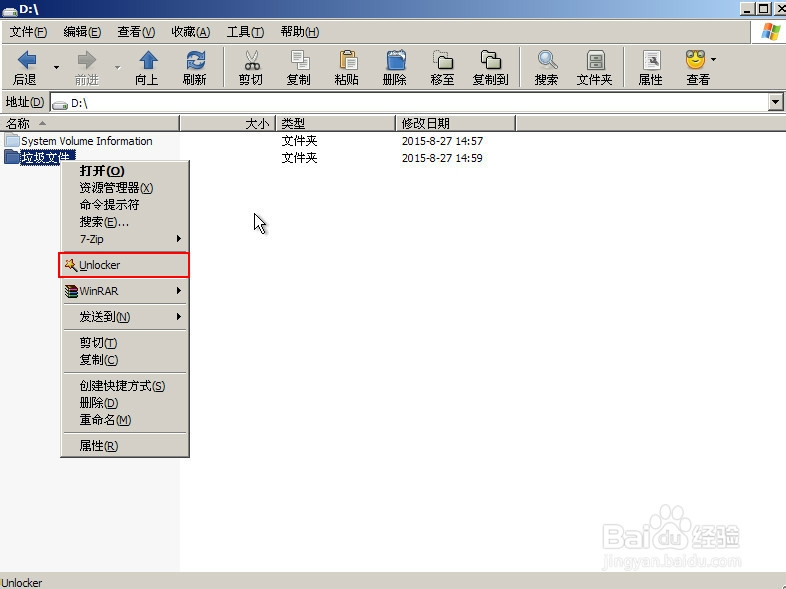Select the System Volume Information folder
The width and height of the screenshot is (786, 589).
tap(86, 141)
